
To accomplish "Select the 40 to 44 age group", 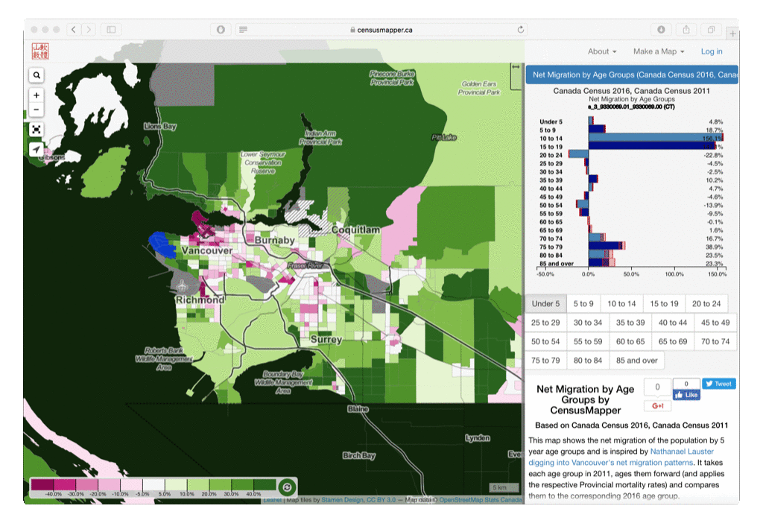I will point(673,323).
